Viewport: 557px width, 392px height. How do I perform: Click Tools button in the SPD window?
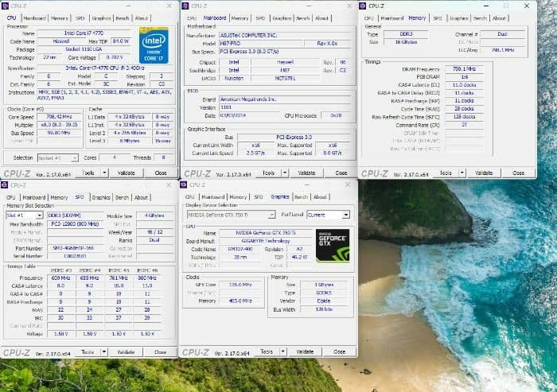coord(88,352)
